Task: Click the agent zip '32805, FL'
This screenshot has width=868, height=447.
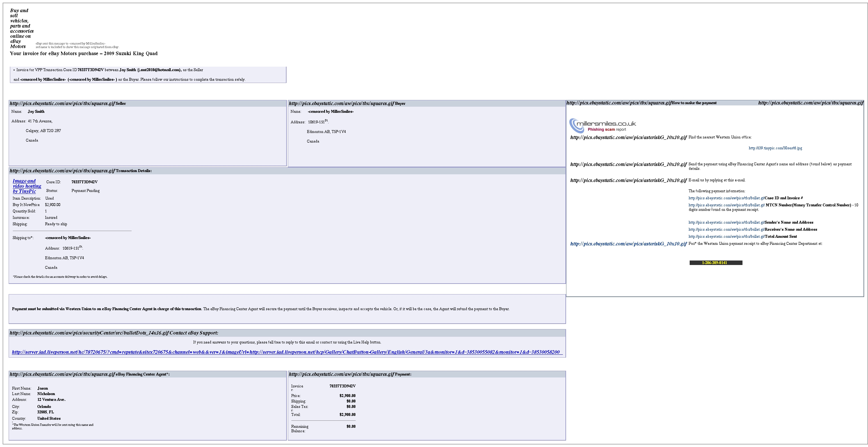Action: click(45, 412)
